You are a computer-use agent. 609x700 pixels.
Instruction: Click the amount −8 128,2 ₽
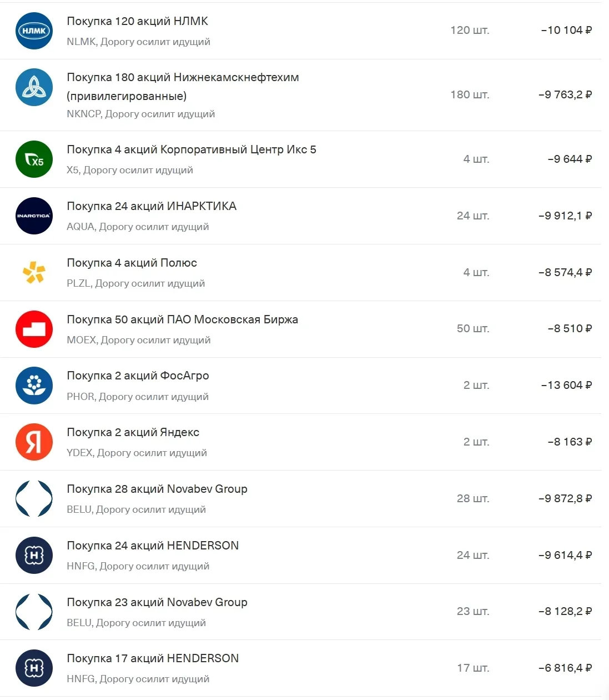pos(565,611)
